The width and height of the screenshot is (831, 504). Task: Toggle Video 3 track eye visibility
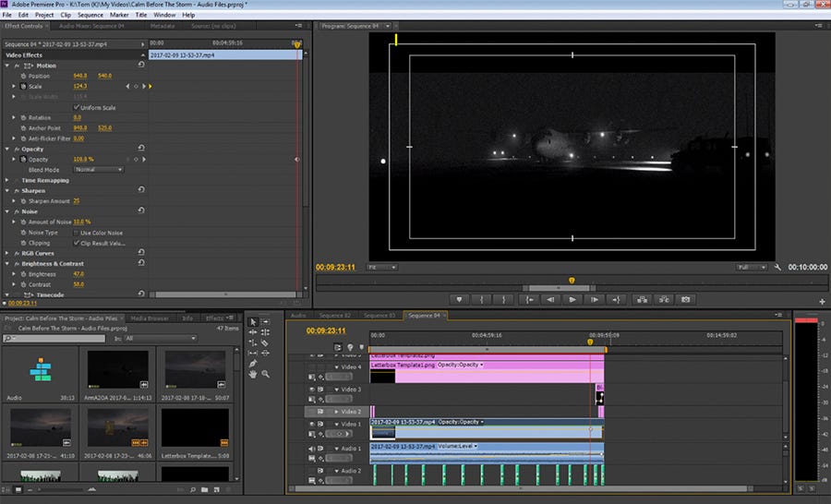(312, 390)
